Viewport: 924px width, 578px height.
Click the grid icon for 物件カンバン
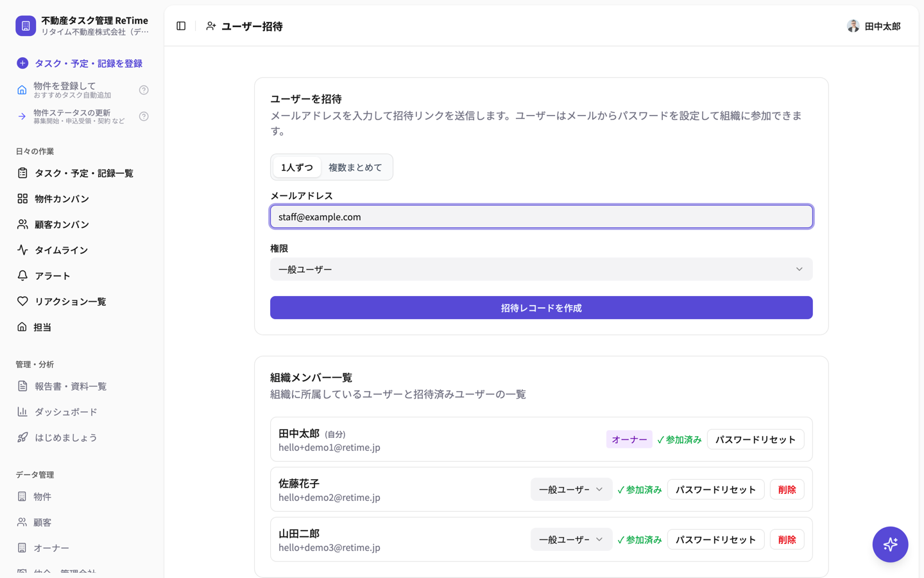[22, 198]
